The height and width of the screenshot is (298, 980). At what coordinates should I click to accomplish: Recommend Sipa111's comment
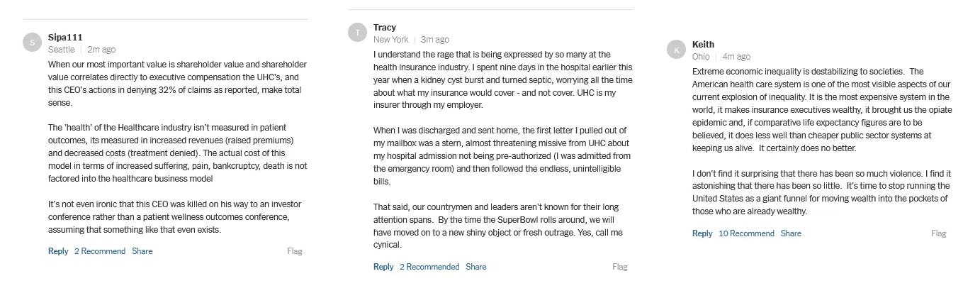tap(100, 251)
